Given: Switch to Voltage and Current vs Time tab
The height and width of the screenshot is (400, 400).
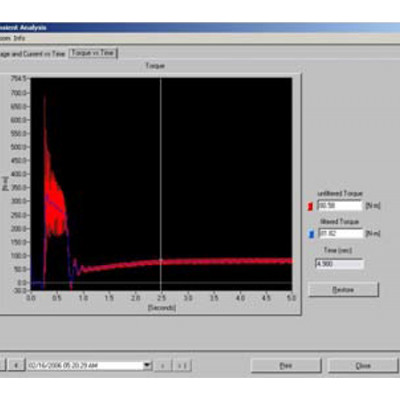Looking at the screenshot, I should point(32,54).
